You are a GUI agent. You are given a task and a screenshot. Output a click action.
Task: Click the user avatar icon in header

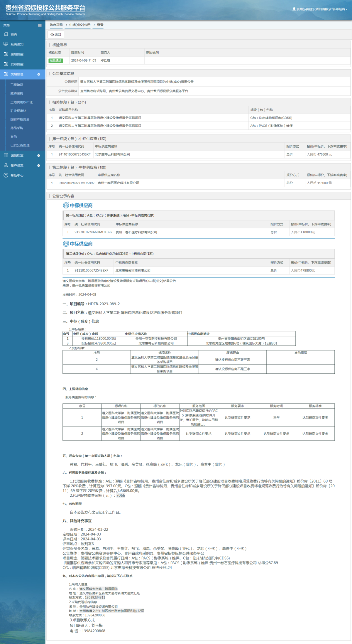[294, 9]
